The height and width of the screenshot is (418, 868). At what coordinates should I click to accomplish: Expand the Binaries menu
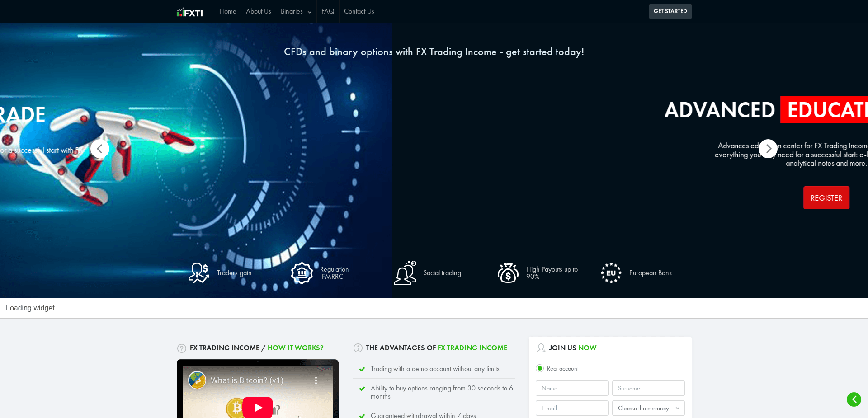click(296, 11)
